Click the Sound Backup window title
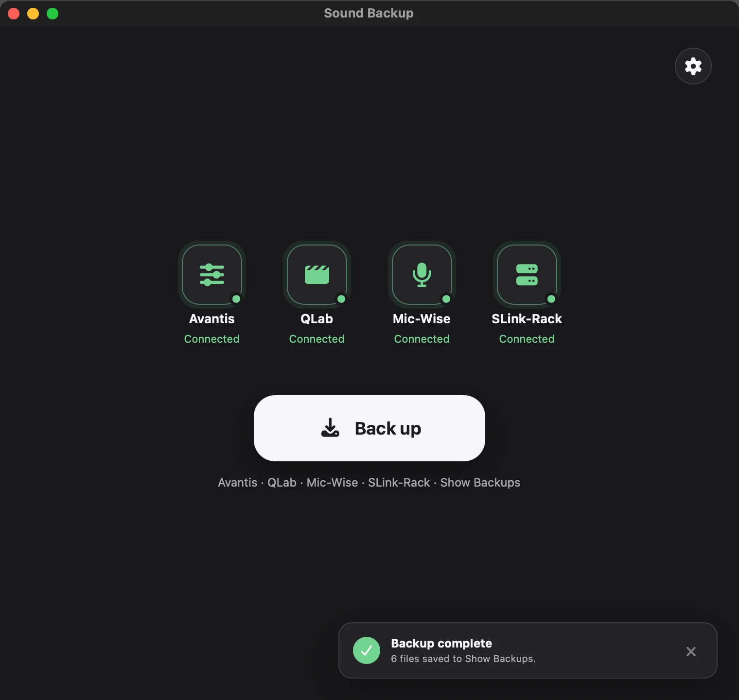The image size is (739, 700). (x=369, y=13)
